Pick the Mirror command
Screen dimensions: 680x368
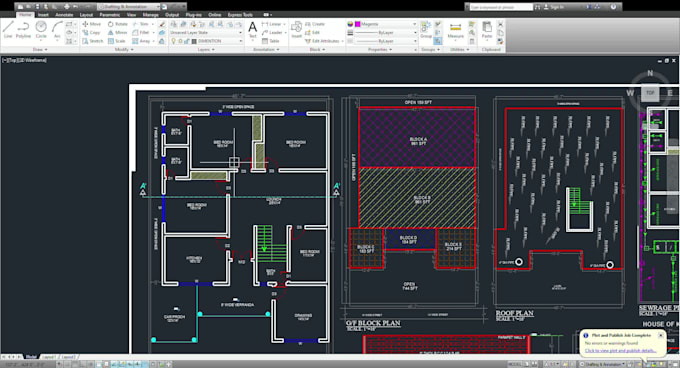[118, 33]
